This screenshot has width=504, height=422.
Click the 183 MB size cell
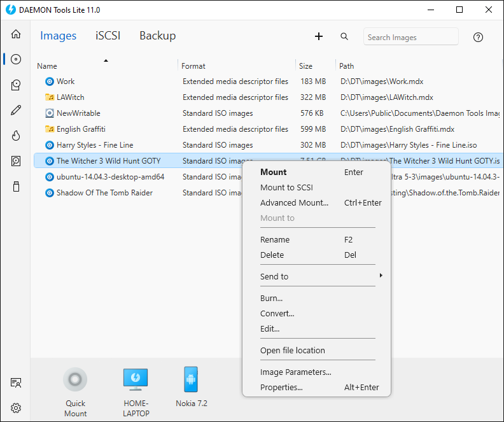coord(313,81)
